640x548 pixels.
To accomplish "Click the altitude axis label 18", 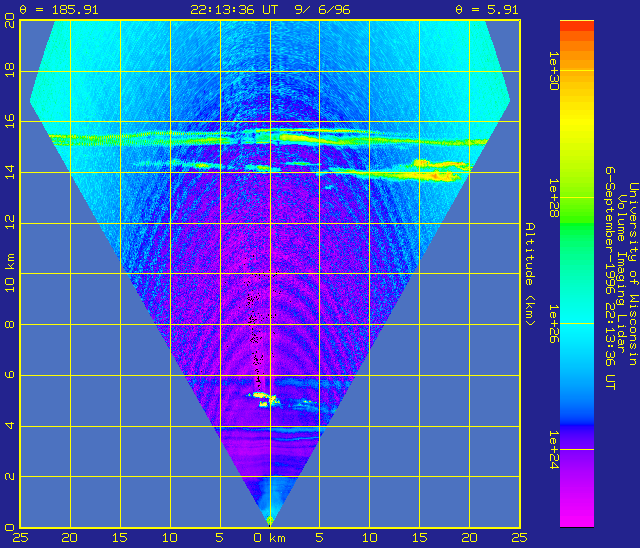I will point(10,70).
